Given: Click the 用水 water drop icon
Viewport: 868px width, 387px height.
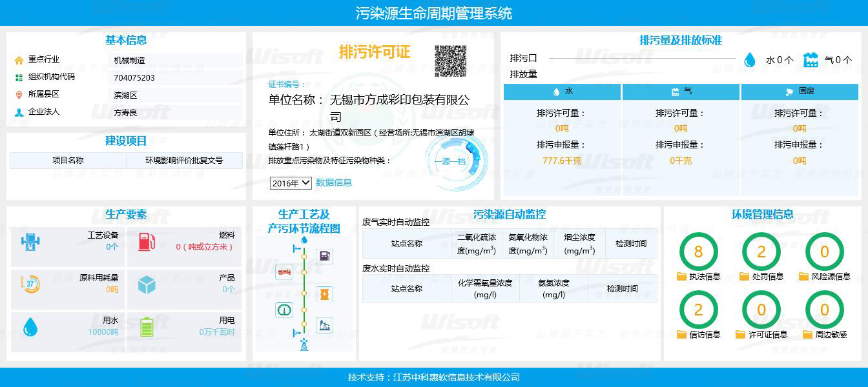Looking at the screenshot, I should click(x=30, y=327).
